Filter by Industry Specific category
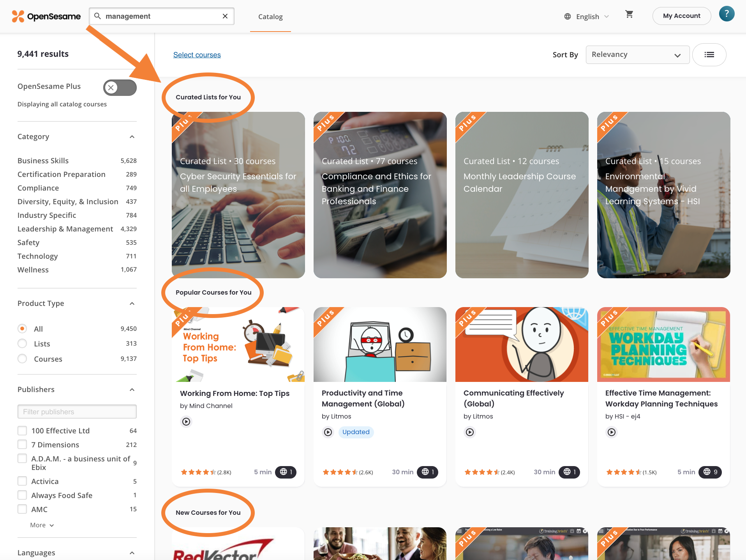Screen dimensions: 746x560 coord(47,215)
